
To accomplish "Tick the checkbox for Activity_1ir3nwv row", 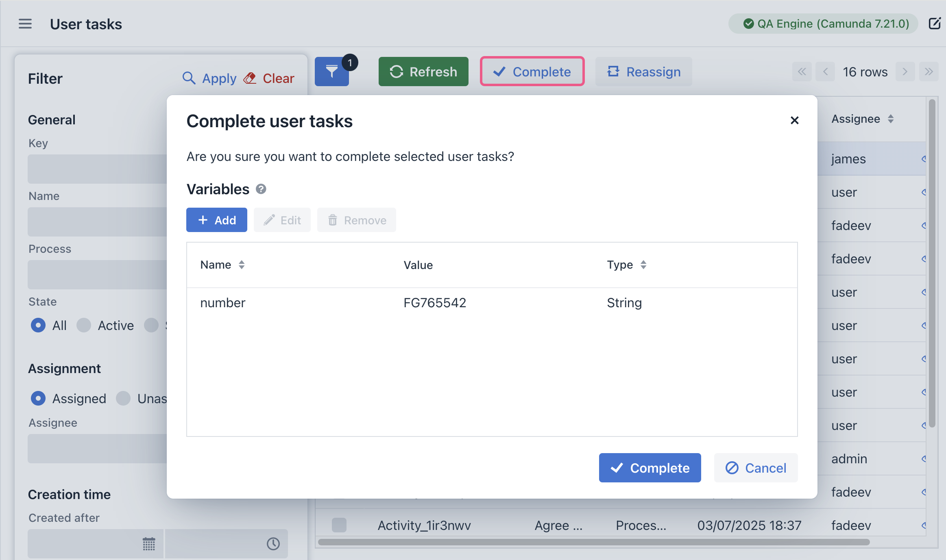I will click(x=339, y=525).
